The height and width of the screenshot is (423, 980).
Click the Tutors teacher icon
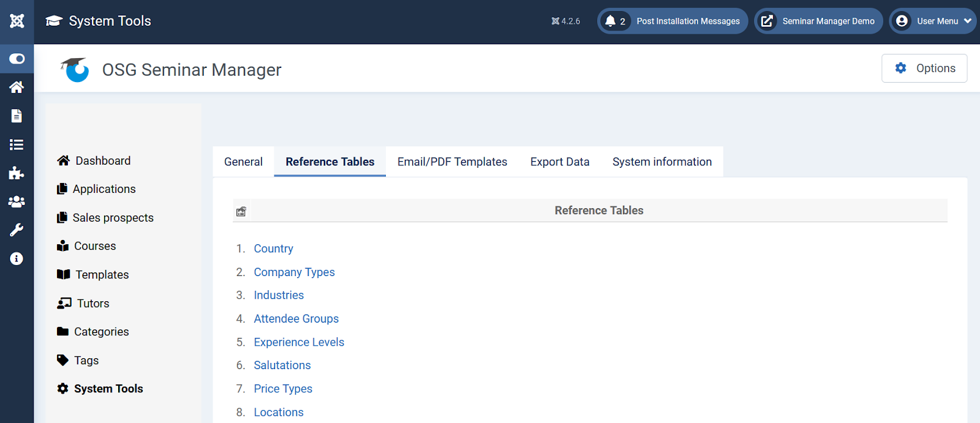coord(64,303)
